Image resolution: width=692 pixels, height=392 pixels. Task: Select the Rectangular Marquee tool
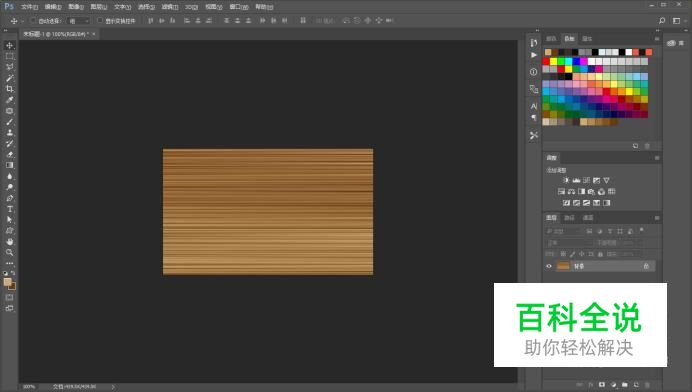pyautogui.click(x=9, y=56)
